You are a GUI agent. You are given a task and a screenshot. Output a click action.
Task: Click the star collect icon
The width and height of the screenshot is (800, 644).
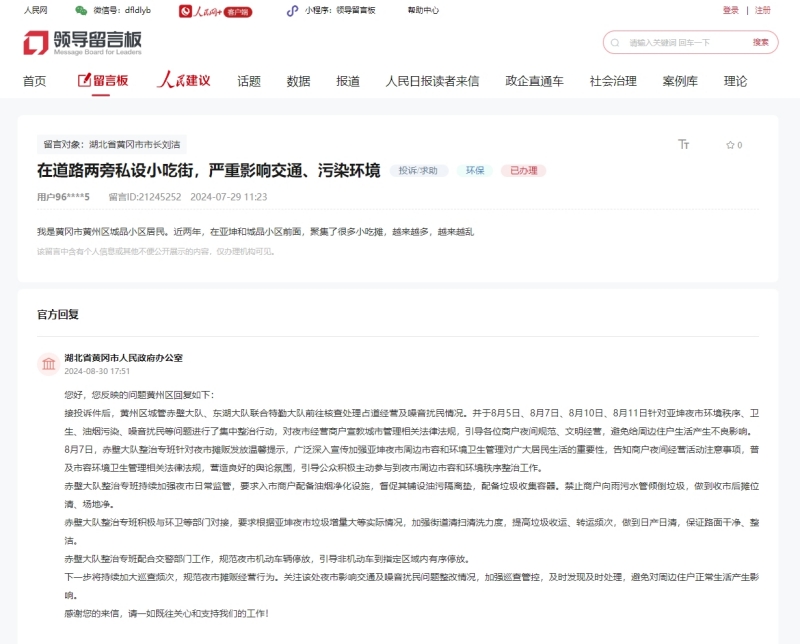pyautogui.click(x=731, y=145)
